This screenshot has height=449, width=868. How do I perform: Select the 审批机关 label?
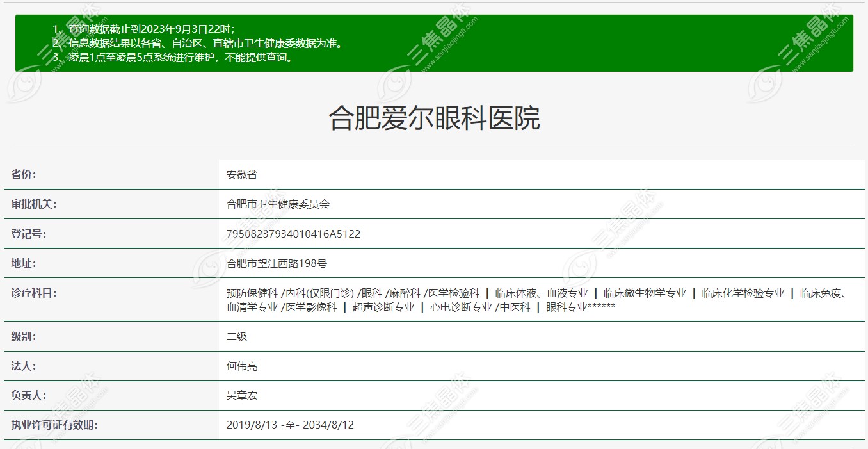[x=34, y=204]
